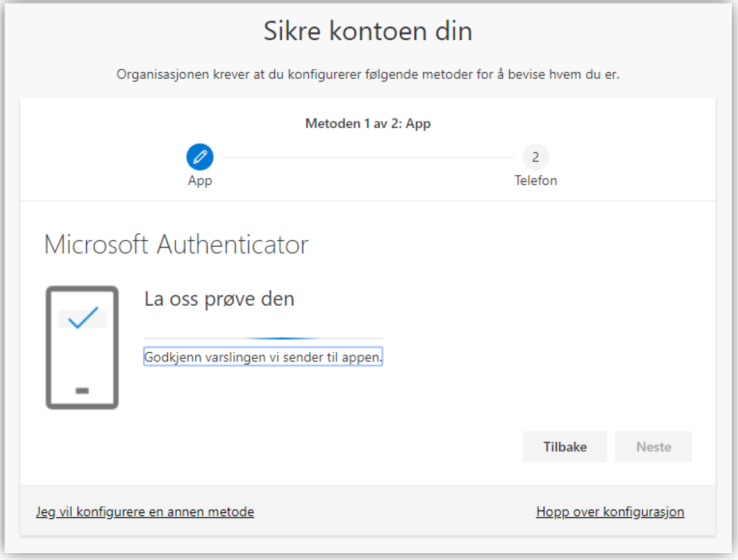Click the progress bar under 'La oss prøve den'

pos(263,338)
